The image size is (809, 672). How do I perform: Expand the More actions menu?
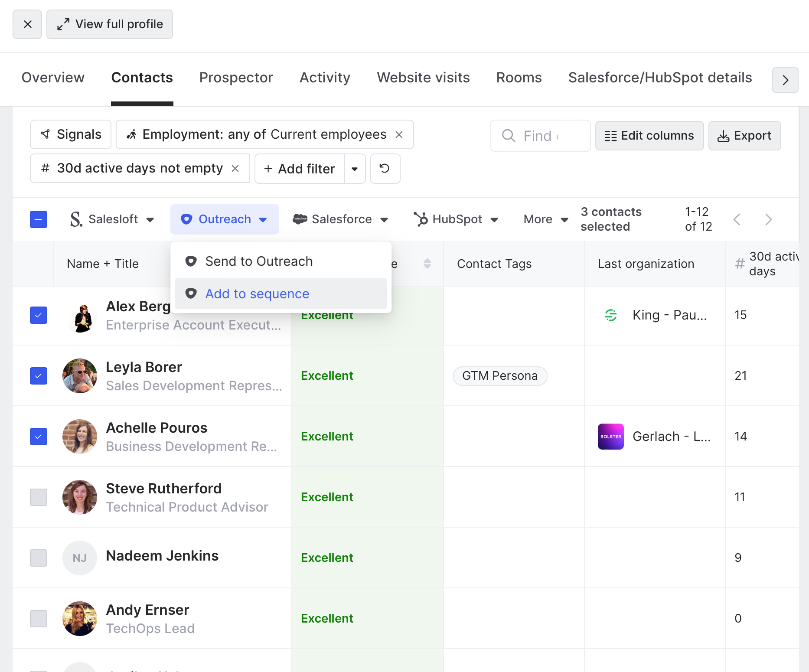[x=546, y=219]
